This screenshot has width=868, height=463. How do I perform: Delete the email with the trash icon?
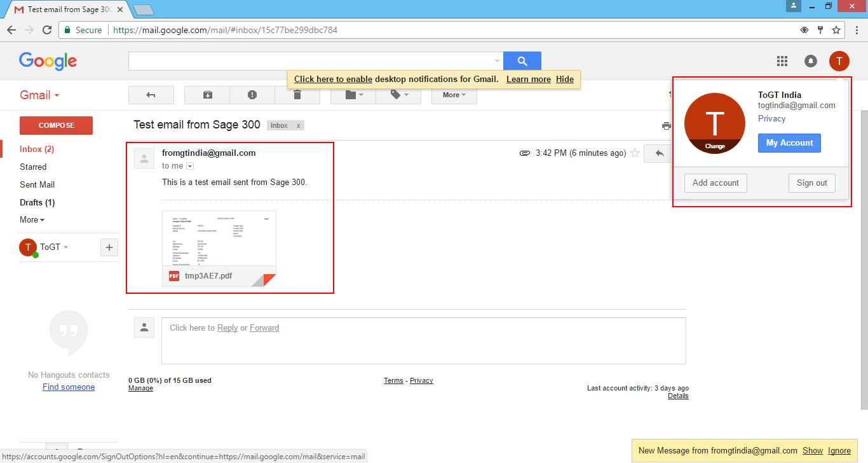pos(297,95)
